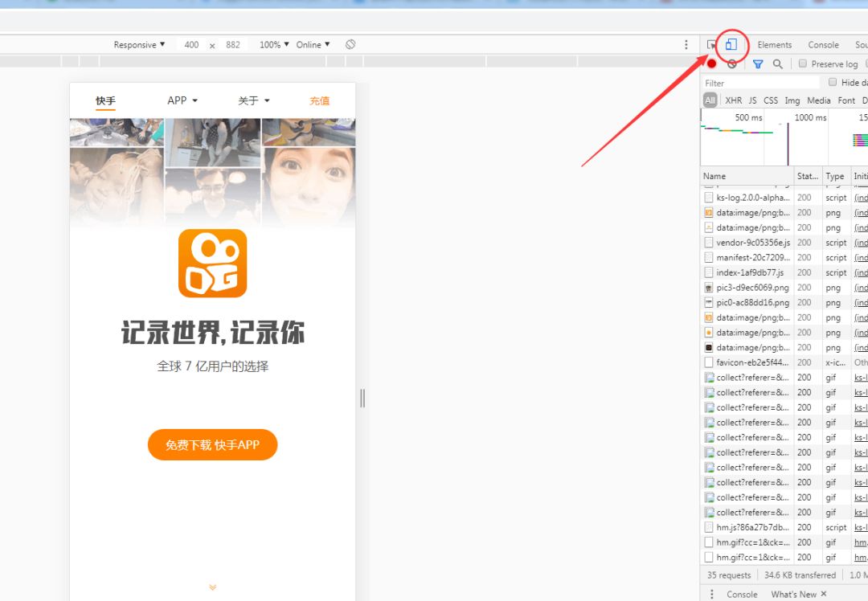Select the inspect element picker icon
This screenshot has width=868, height=601.
click(710, 45)
